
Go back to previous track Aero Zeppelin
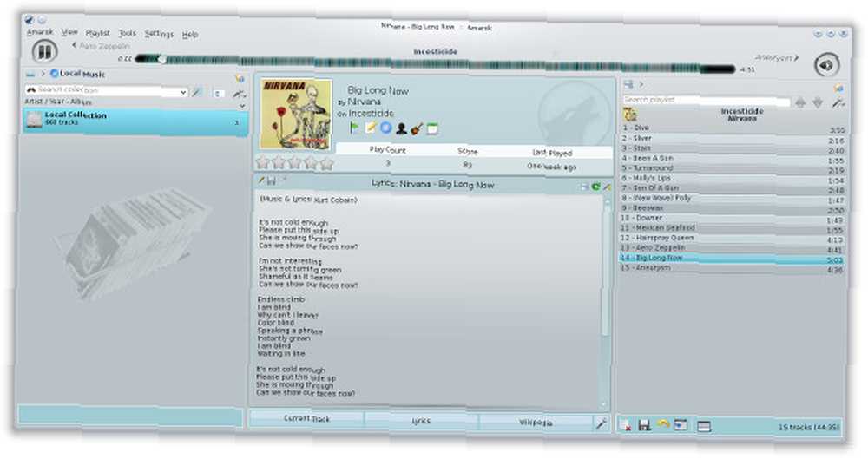pos(102,46)
